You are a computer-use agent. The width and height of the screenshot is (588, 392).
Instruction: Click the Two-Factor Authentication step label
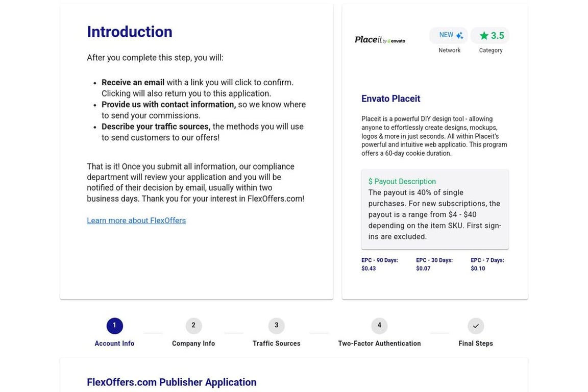coord(379,343)
